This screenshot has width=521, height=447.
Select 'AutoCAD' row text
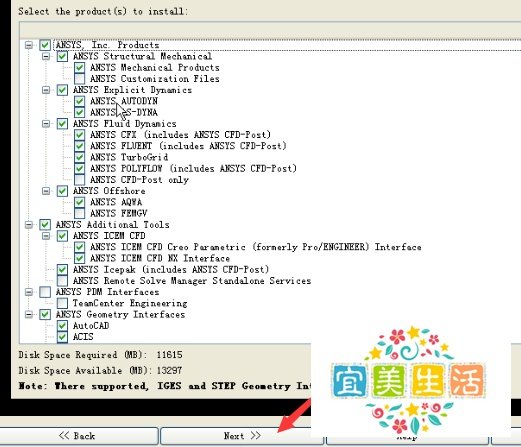point(91,326)
